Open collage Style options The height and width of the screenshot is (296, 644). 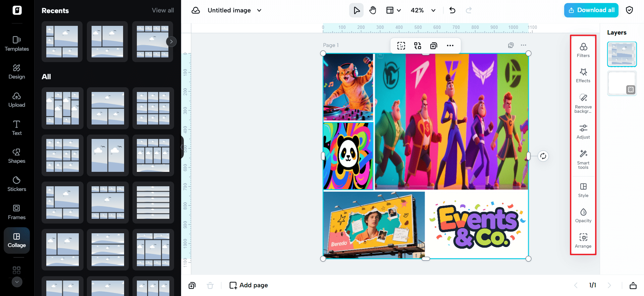(x=583, y=190)
